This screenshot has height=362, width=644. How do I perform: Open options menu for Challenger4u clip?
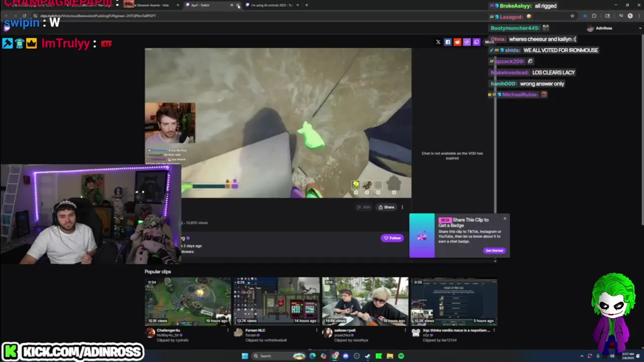point(228,330)
